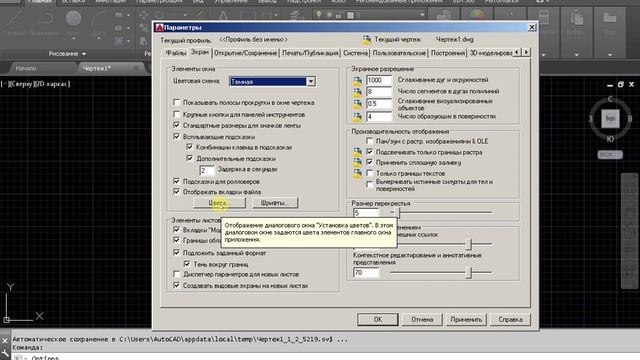The height and width of the screenshot is (360, 640).
Task: Toggle 'Комбинации клавиш в подсказках'
Action: click(189, 147)
